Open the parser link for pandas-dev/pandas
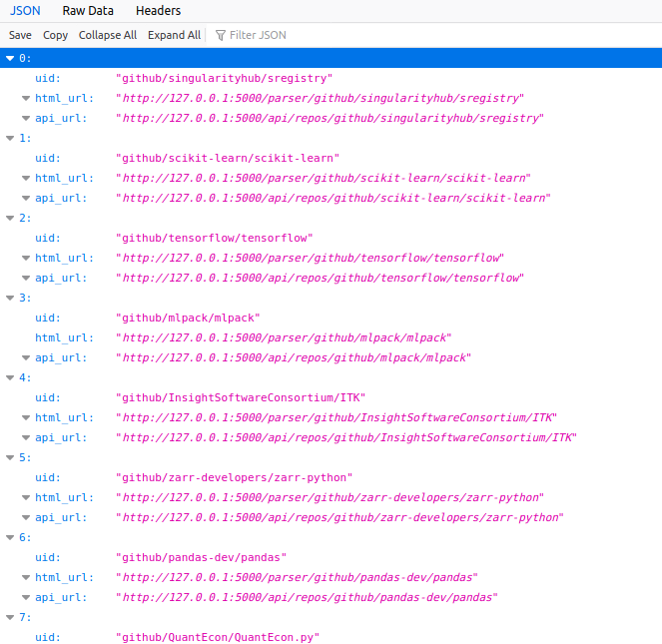The image size is (662, 644). pos(297,577)
